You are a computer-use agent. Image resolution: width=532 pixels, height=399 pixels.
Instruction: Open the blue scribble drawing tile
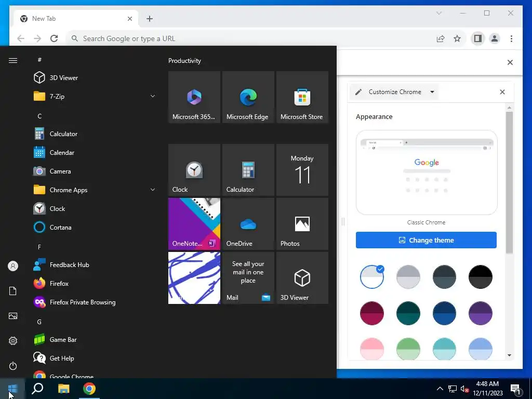[x=194, y=278]
